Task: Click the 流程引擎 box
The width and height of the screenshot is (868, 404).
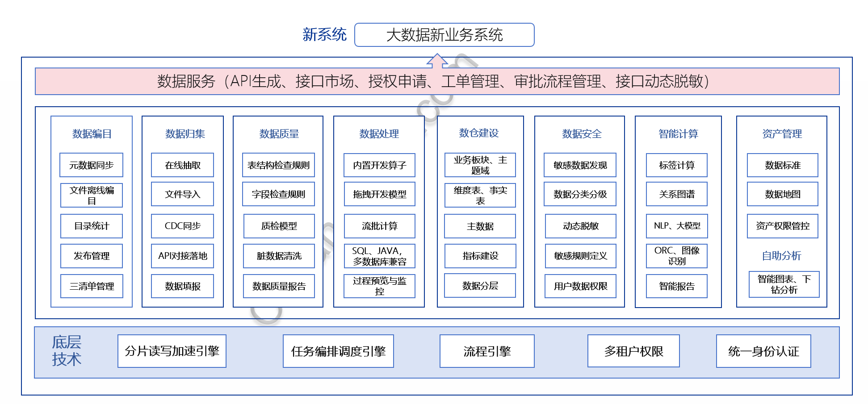Action: click(487, 351)
